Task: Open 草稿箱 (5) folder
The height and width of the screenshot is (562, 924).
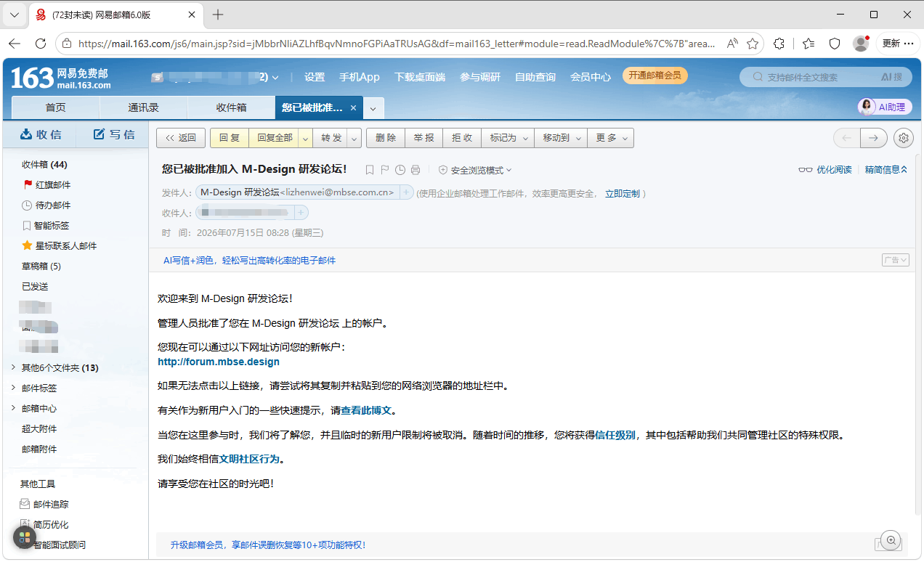Action: click(x=41, y=266)
